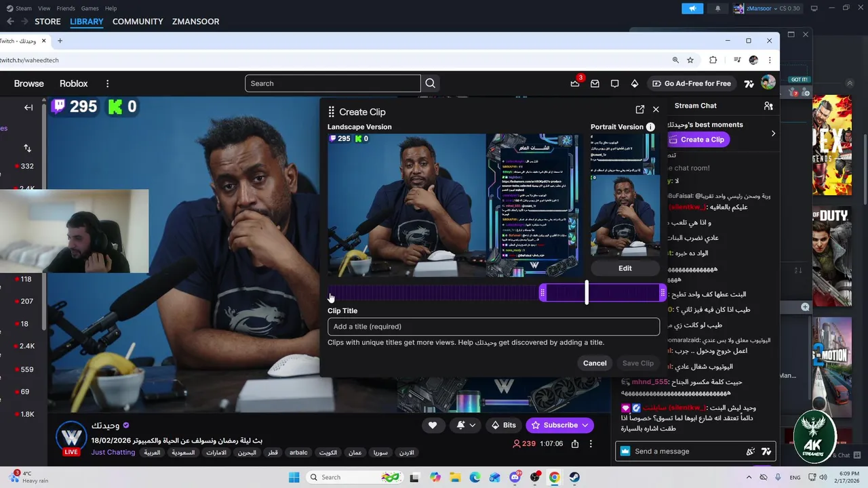Click Create a Clip button in chat
The image size is (868, 488).
click(698, 140)
